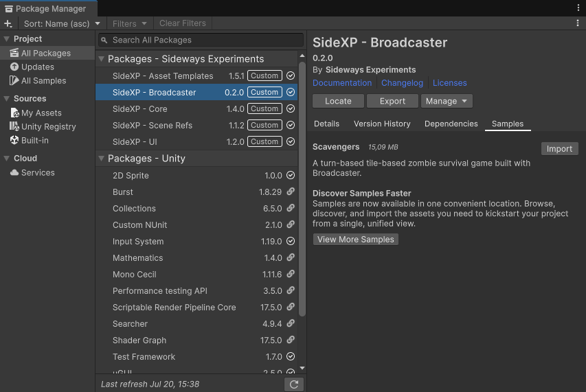
Task: Click installed checkmark icon for Test Framework
Action: (x=291, y=356)
